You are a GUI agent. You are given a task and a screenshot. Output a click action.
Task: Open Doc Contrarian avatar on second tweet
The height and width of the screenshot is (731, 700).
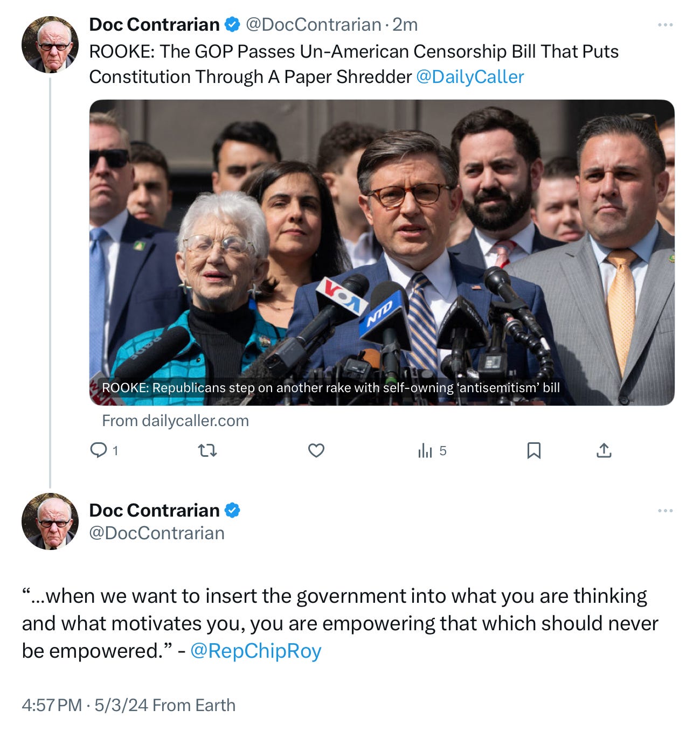50,521
